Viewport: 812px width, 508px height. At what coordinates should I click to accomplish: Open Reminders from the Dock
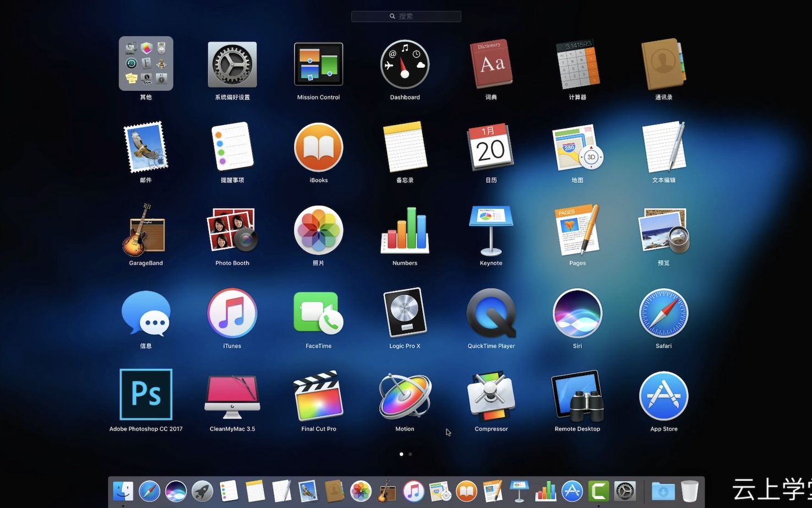pyautogui.click(x=228, y=491)
